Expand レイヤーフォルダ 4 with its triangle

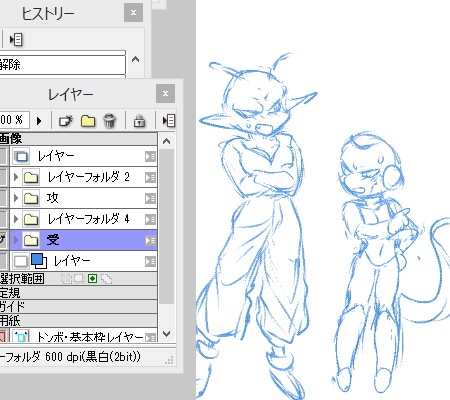pos(16,219)
